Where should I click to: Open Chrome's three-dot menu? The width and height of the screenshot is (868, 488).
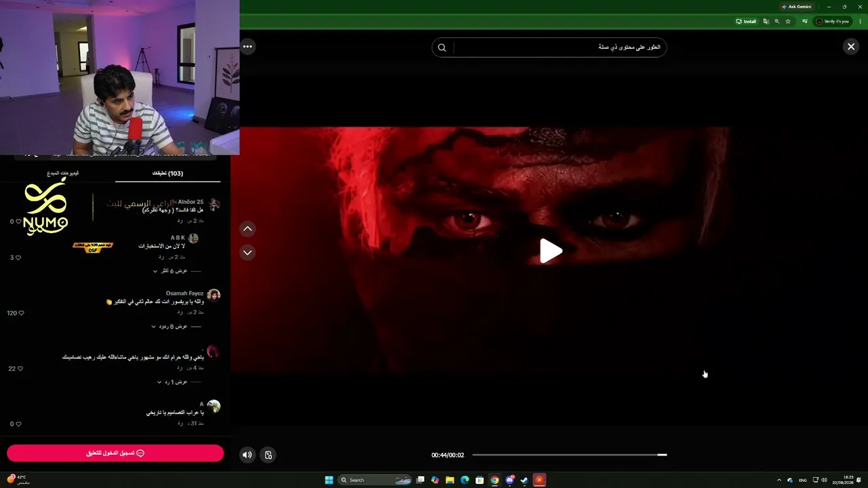pyautogui.click(x=861, y=21)
